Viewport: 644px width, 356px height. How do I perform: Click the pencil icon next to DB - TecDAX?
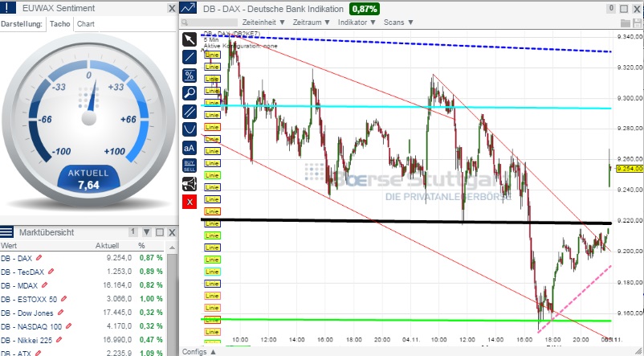click(x=51, y=272)
